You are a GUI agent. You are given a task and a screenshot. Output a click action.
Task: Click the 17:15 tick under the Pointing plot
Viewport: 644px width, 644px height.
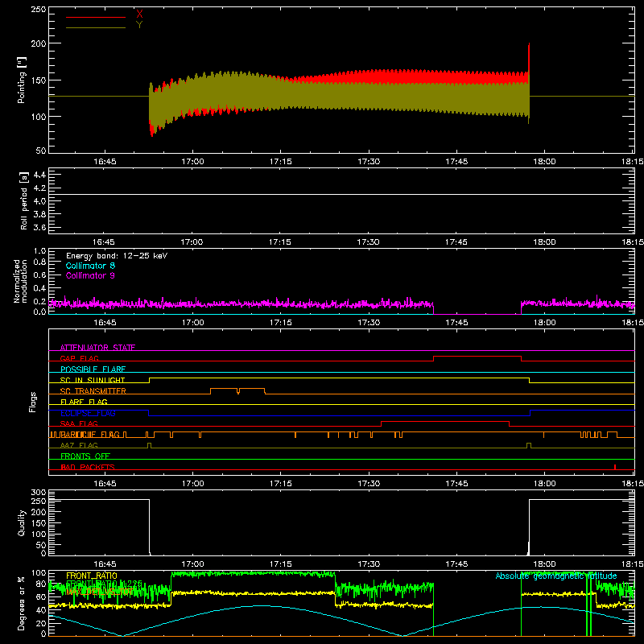pyautogui.click(x=280, y=162)
